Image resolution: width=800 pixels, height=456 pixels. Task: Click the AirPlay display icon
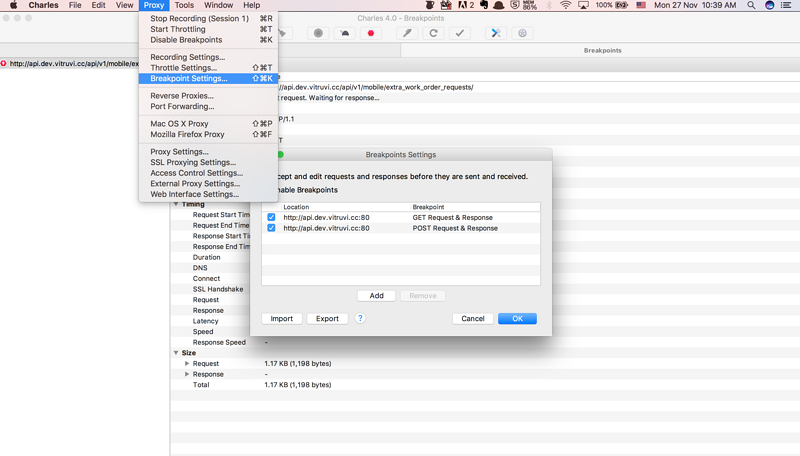coord(583,5)
